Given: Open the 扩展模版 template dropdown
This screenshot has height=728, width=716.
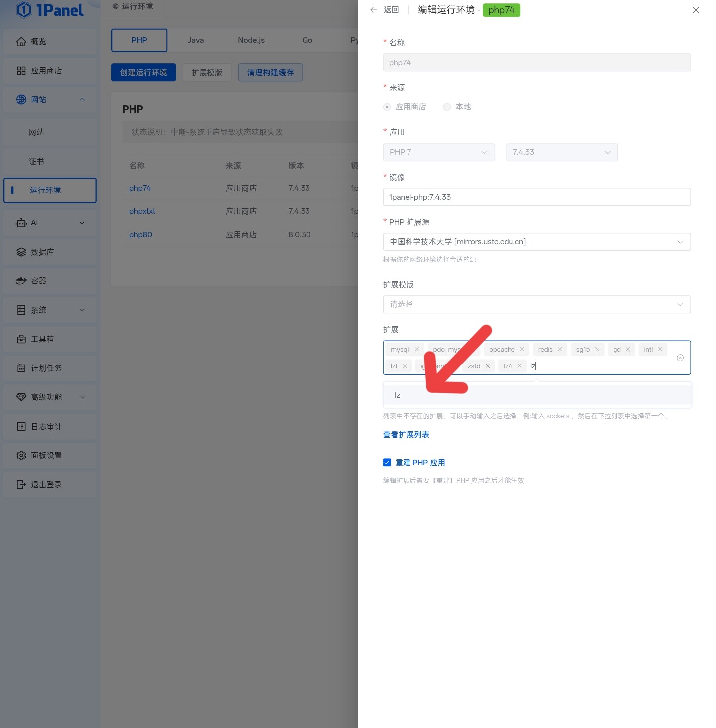Looking at the screenshot, I should click(536, 304).
